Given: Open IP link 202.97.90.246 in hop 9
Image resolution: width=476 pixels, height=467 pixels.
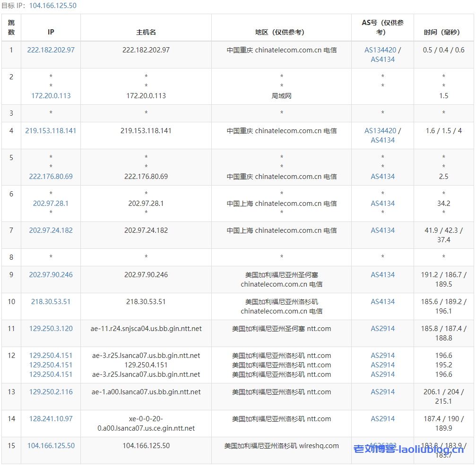Looking at the screenshot, I should click(x=51, y=274).
